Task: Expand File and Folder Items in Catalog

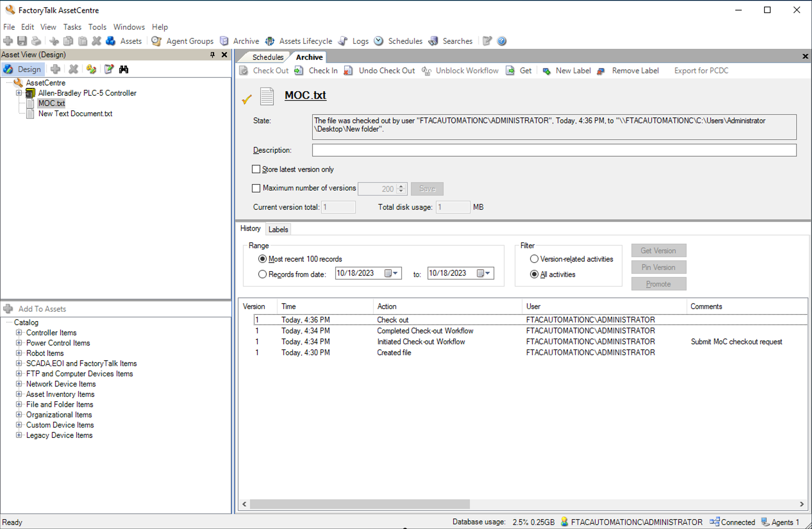Action: 19,404
